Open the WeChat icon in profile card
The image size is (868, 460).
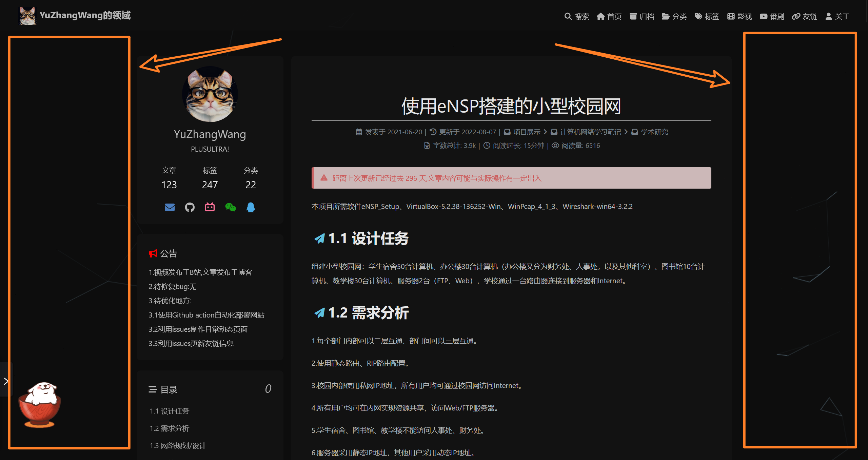coord(230,207)
